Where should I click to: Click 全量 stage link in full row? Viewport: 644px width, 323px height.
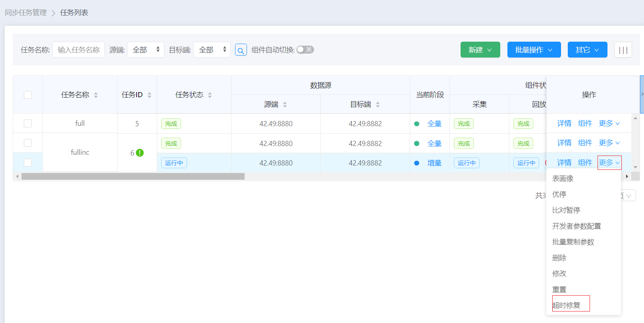click(434, 124)
